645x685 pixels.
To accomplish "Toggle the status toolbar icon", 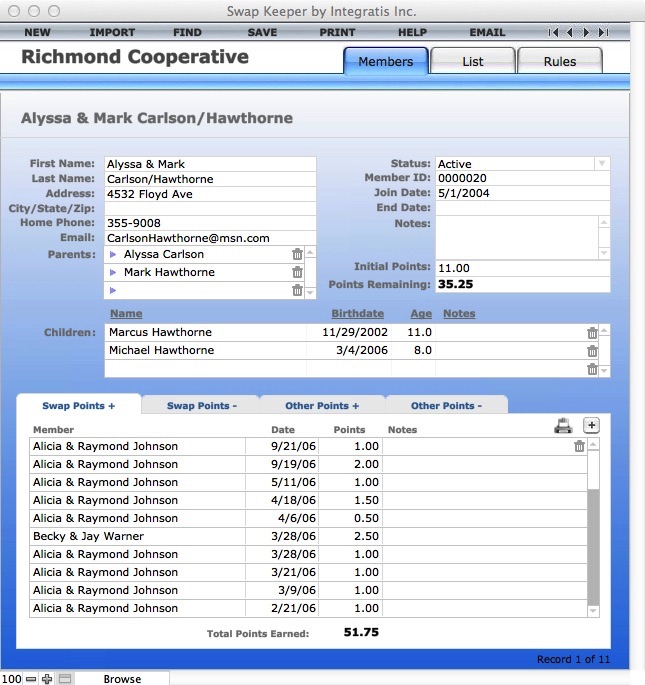I will [x=65, y=679].
